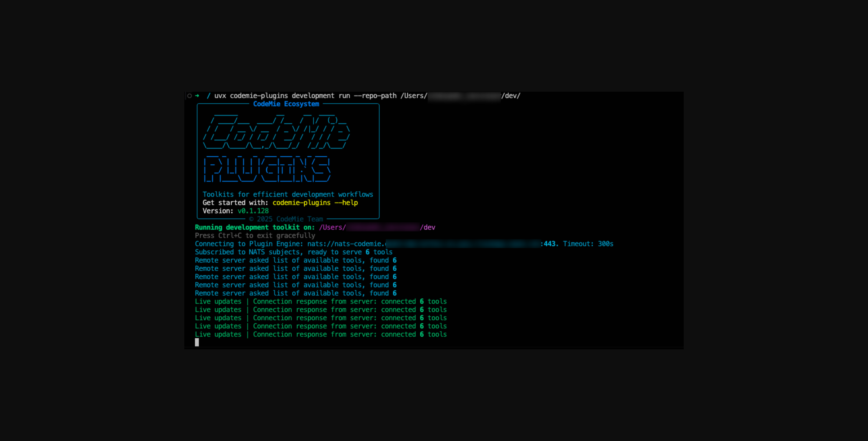Viewport: 868px width, 441px height.
Task: Click the copyright 2025 CodeMie Team line
Action: click(x=286, y=219)
